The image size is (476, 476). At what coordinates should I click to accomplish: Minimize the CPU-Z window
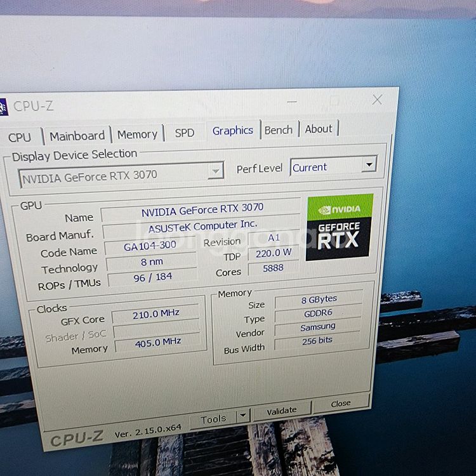coord(292,102)
